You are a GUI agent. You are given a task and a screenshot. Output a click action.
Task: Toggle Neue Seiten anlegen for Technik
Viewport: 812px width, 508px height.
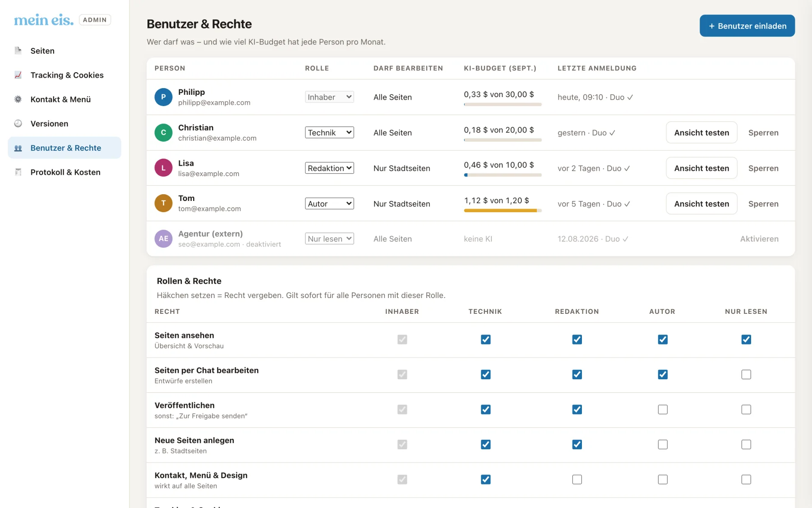485,444
